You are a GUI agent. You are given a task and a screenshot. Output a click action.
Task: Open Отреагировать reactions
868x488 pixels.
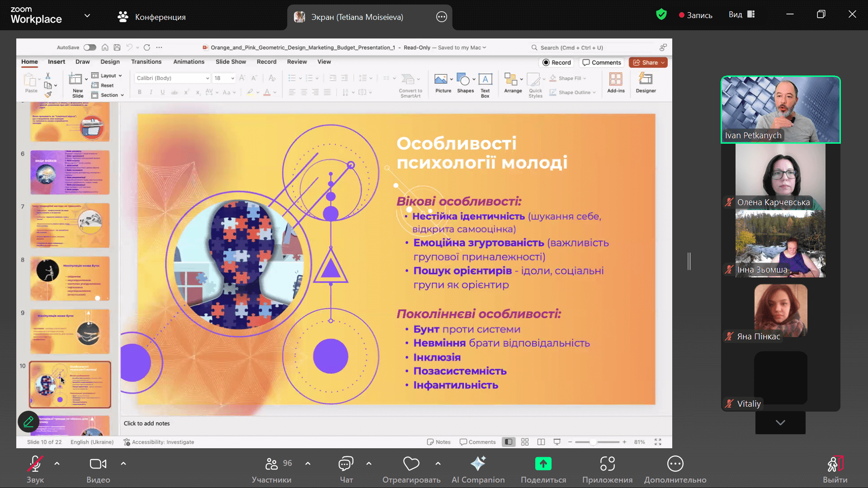point(411,469)
